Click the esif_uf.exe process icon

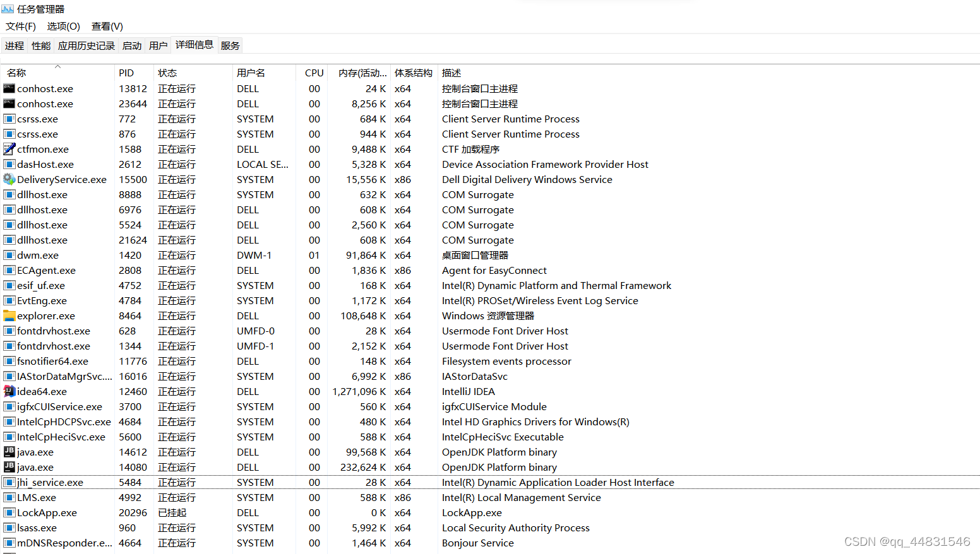coord(9,285)
